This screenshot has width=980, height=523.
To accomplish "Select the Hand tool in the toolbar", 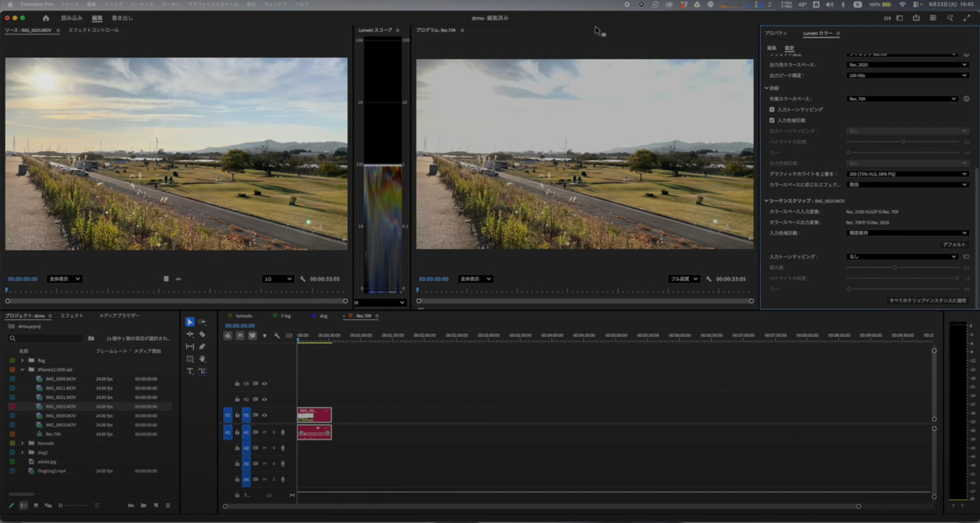I will (x=202, y=358).
